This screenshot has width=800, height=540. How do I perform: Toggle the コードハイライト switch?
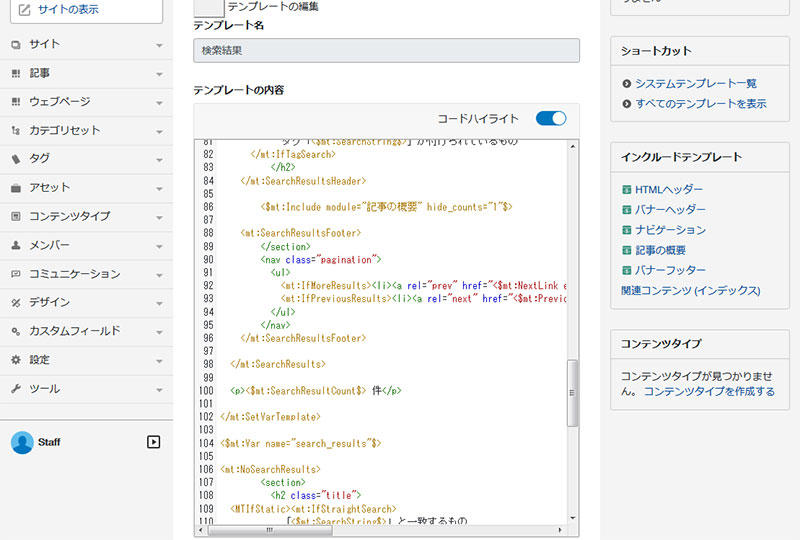551,118
